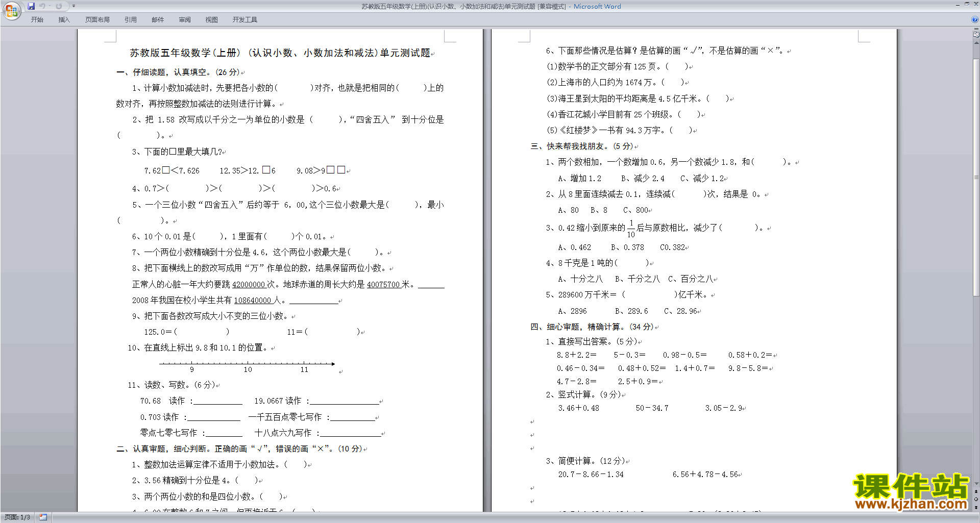Click the macro recording status bar icon
This screenshot has width=980, height=523.
click(43, 517)
